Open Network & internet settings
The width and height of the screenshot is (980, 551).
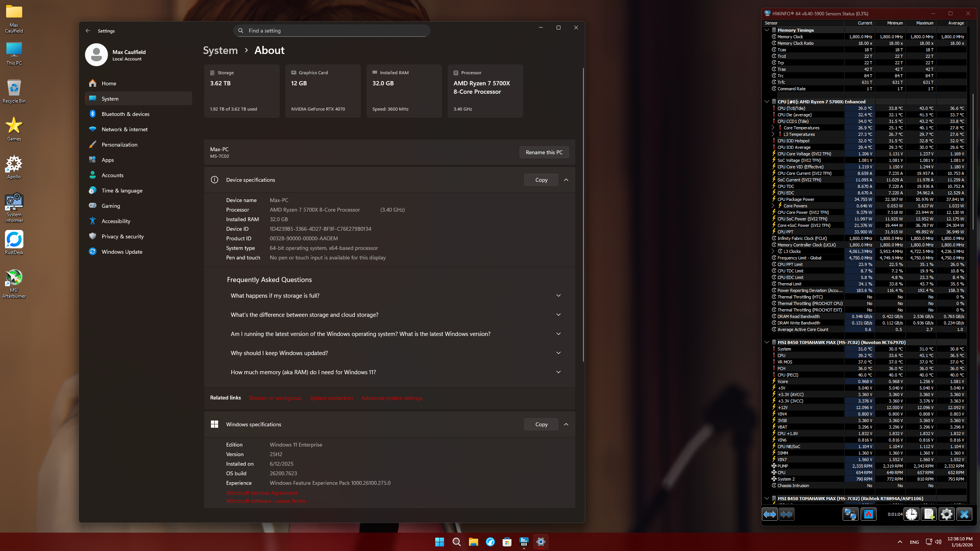pos(139,129)
